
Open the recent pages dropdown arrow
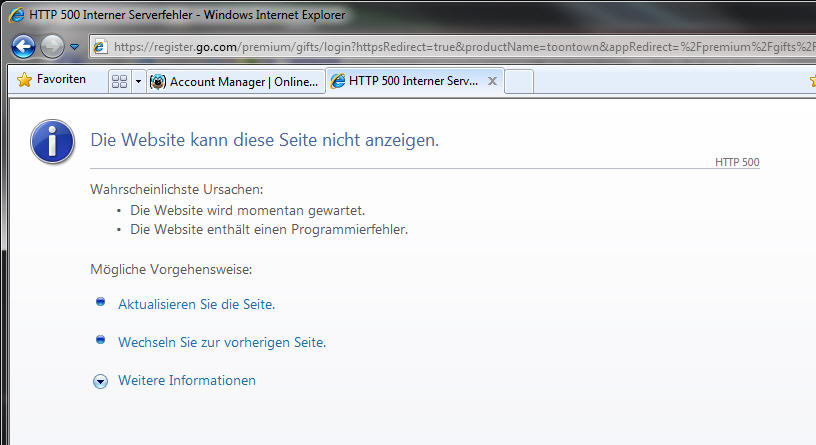click(75, 47)
